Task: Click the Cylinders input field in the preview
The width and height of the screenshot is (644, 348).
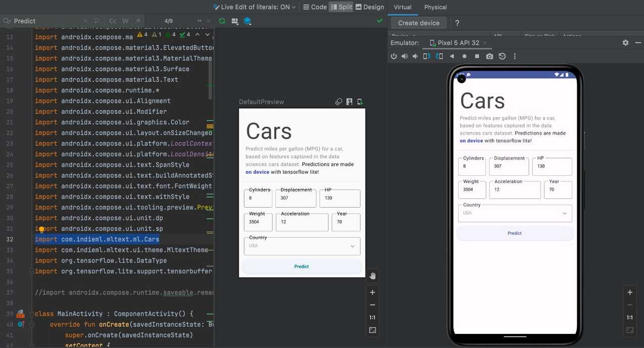Action: (x=258, y=198)
